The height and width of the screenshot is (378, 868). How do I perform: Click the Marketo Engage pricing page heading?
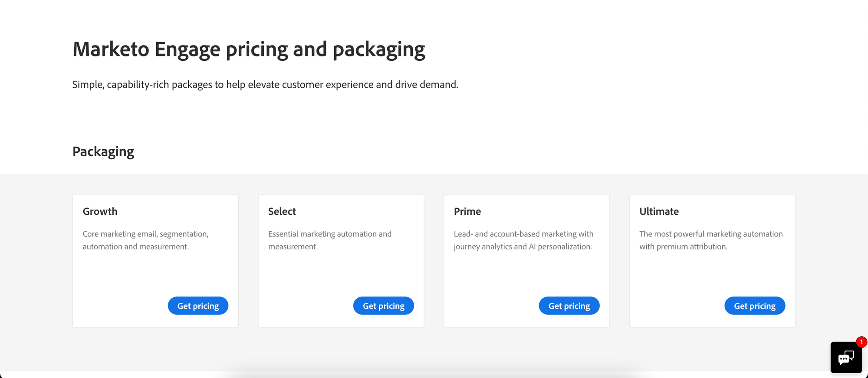pyautogui.click(x=249, y=49)
